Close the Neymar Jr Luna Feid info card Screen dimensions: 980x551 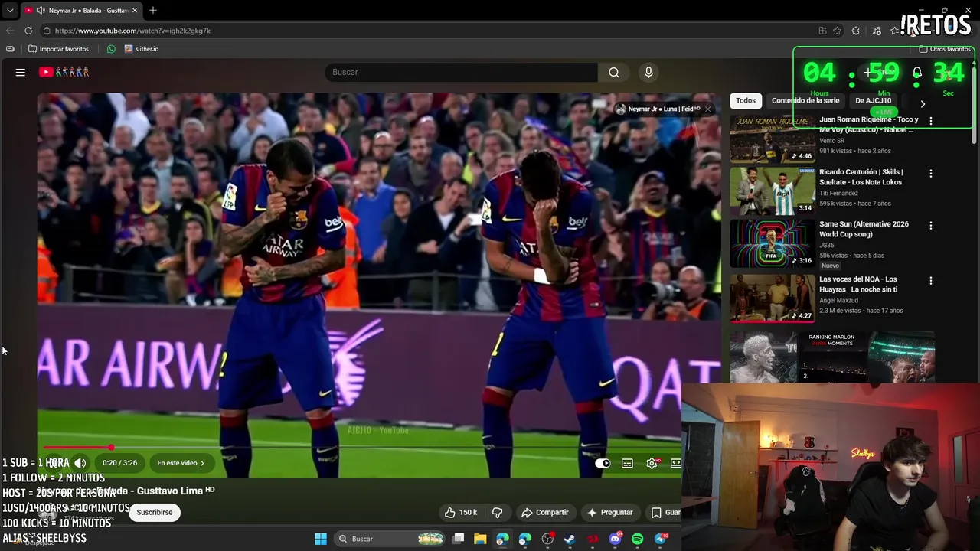pyautogui.click(x=708, y=109)
